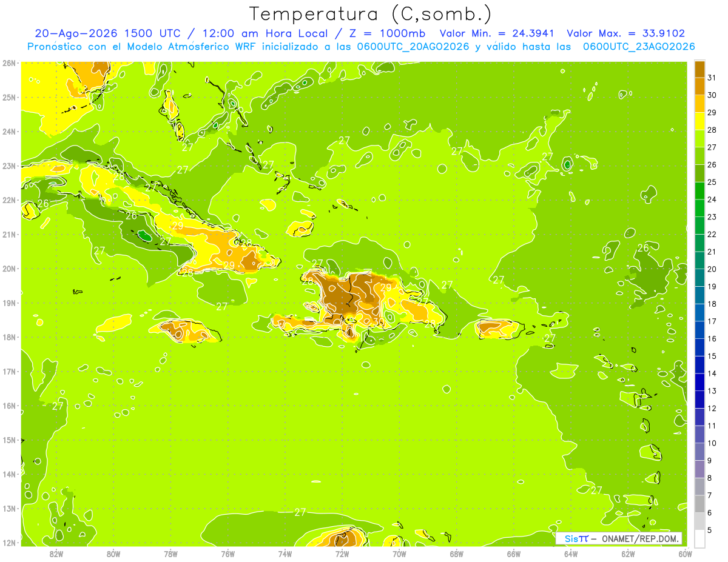Click longitude label '82W'
Screen dimensions: 728x562
click(x=56, y=554)
